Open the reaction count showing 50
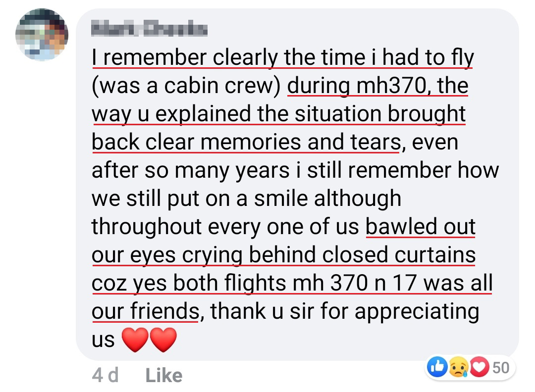This screenshot has height=392, width=535. tap(501, 368)
